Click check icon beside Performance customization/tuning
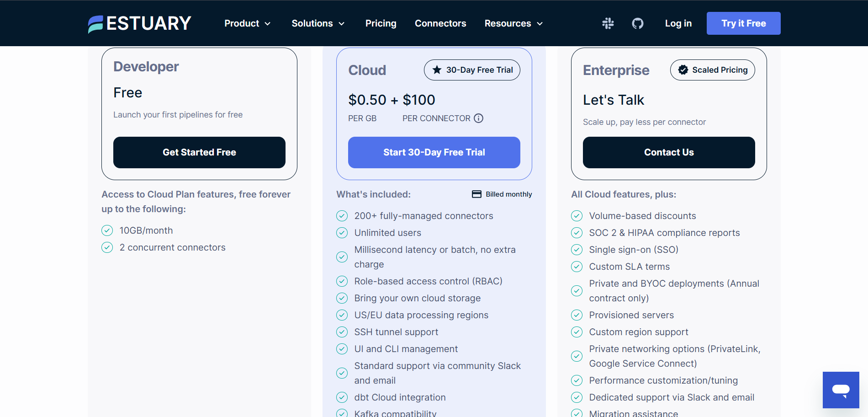The image size is (868, 417). [x=577, y=380]
